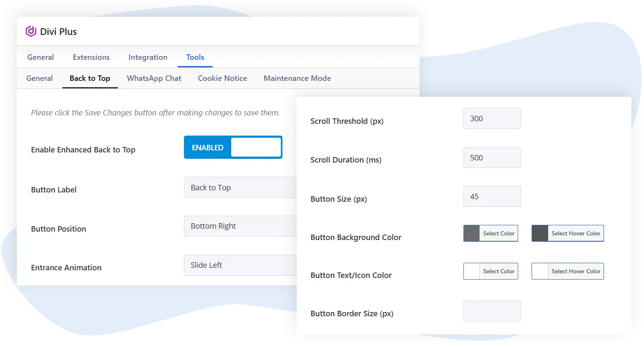
Task: Open the Entrance Animation dropdown
Action: point(240,265)
